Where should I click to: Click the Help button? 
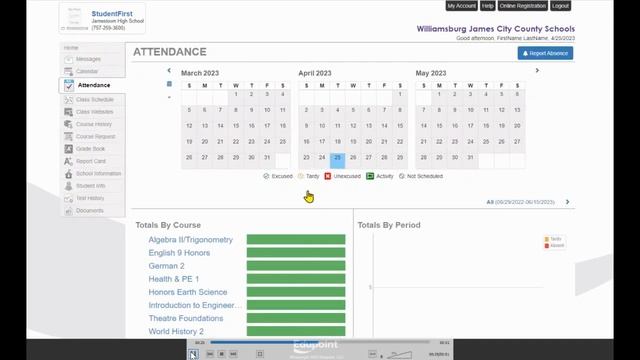tap(487, 6)
